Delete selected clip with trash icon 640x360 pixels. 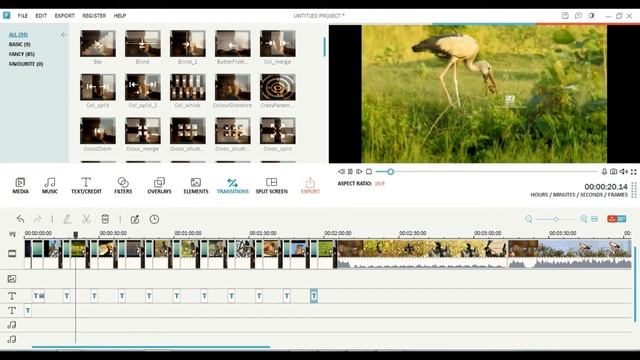(x=105, y=219)
